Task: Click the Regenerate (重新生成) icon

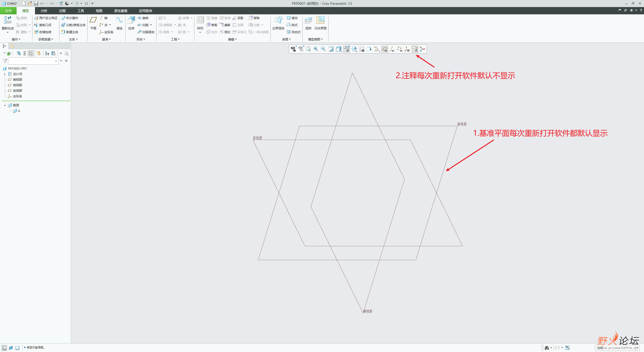Action: pyautogui.click(x=8, y=20)
